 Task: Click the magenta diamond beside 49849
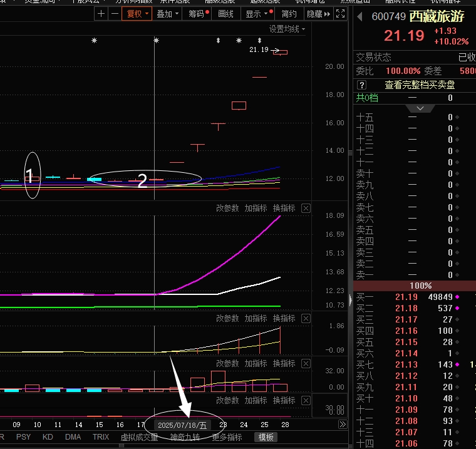[x=457, y=297]
